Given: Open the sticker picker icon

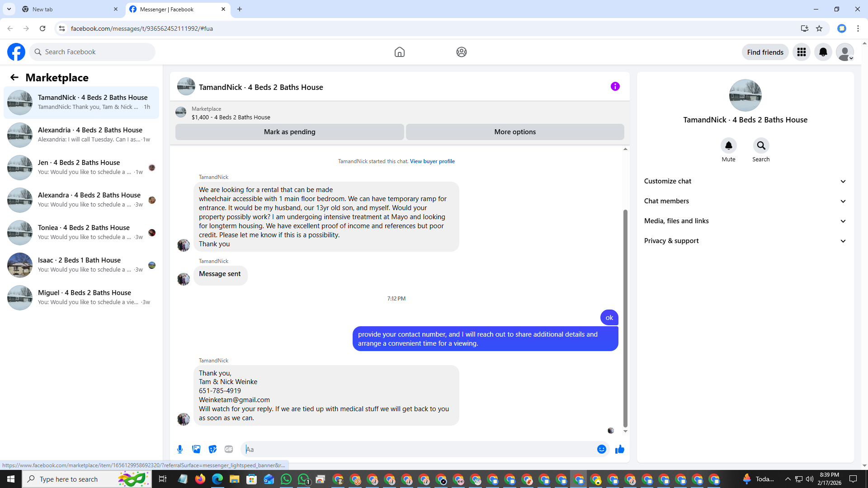Looking at the screenshot, I should pyautogui.click(x=212, y=449).
